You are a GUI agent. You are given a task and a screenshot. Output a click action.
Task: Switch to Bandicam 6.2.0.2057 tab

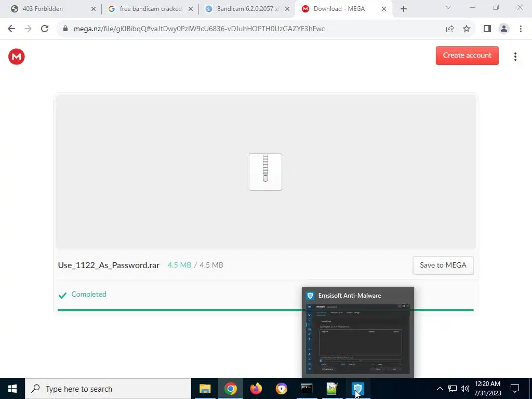(247, 9)
